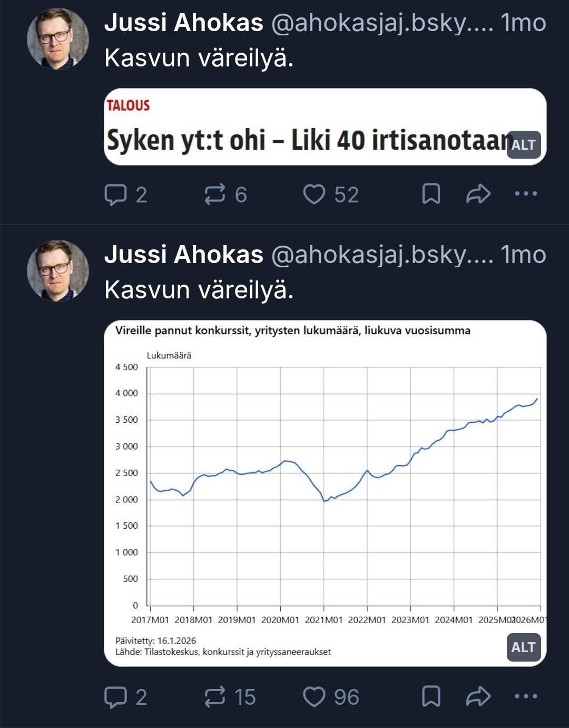Viewport: 569px width, 728px height.
Task: Repost the Syken layoffs post
Action: click(x=215, y=195)
